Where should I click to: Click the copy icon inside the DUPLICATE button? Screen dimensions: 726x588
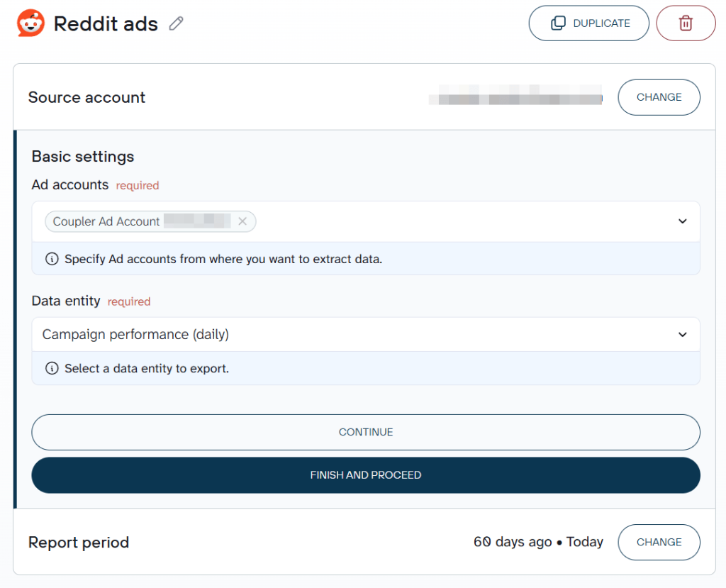pyautogui.click(x=557, y=23)
